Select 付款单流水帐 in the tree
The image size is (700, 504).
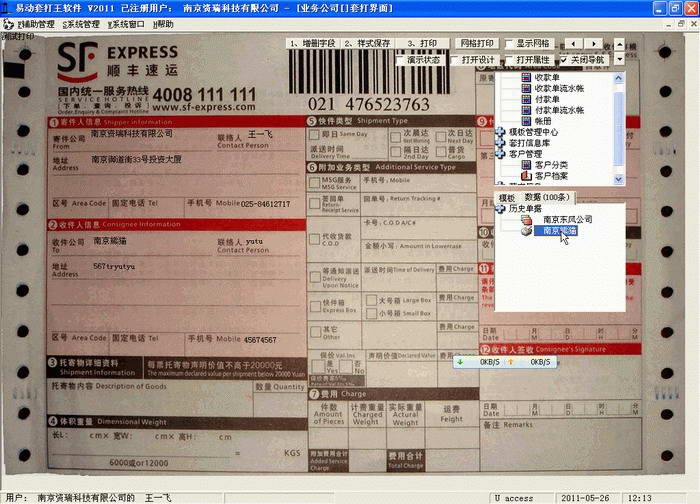pyautogui.click(x=559, y=110)
